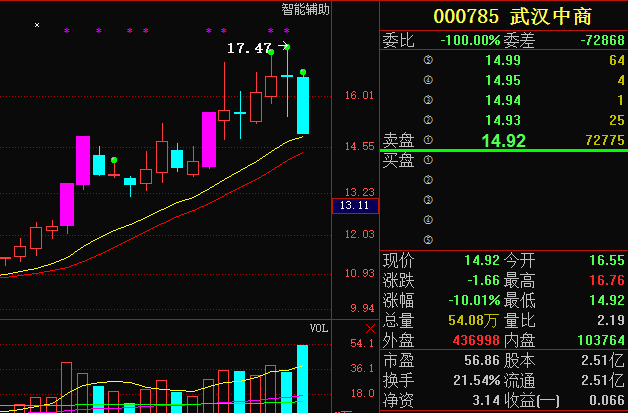Screen dimensions: 628x413
Task: Click the 委比 value -100.00%
Action: pyautogui.click(x=470, y=40)
